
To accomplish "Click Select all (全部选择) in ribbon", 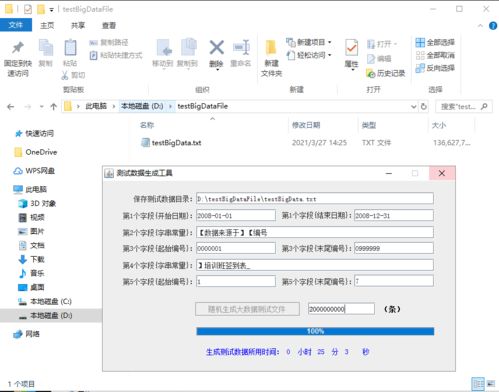I will 435,42.
